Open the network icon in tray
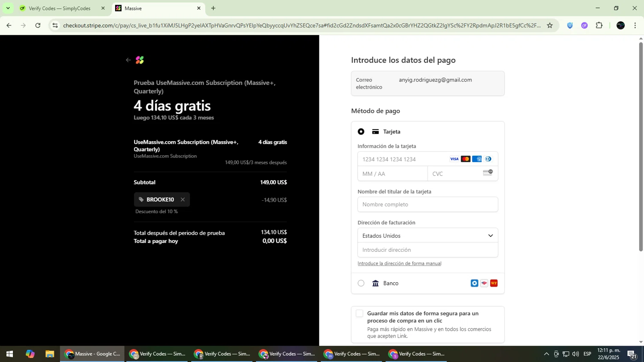Image resolution: width=644 pixels, height=362 pixels. (566, 354)
